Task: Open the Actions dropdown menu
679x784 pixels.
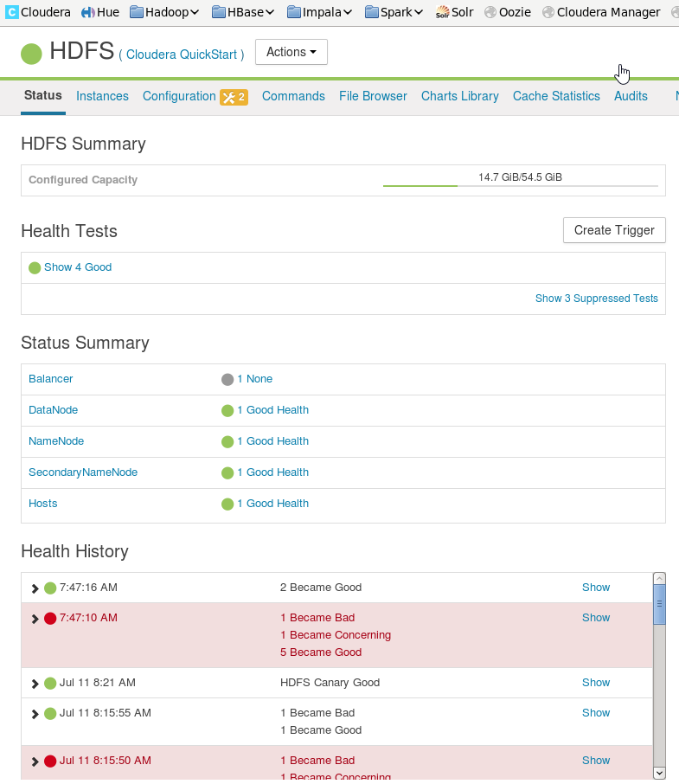Action: pos(291,52)
